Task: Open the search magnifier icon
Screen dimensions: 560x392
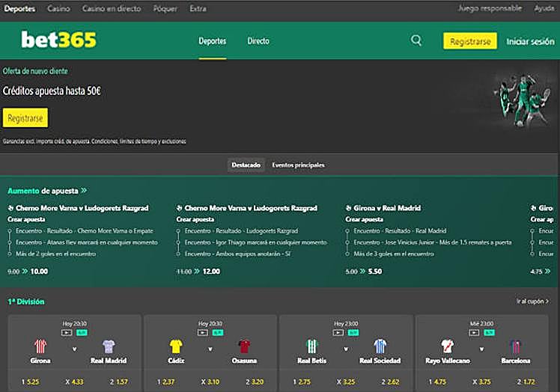Action: point(416,40)
